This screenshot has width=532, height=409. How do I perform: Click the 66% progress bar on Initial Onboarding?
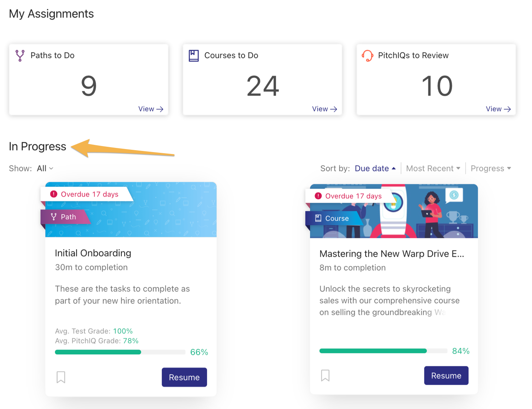[120, 352]
